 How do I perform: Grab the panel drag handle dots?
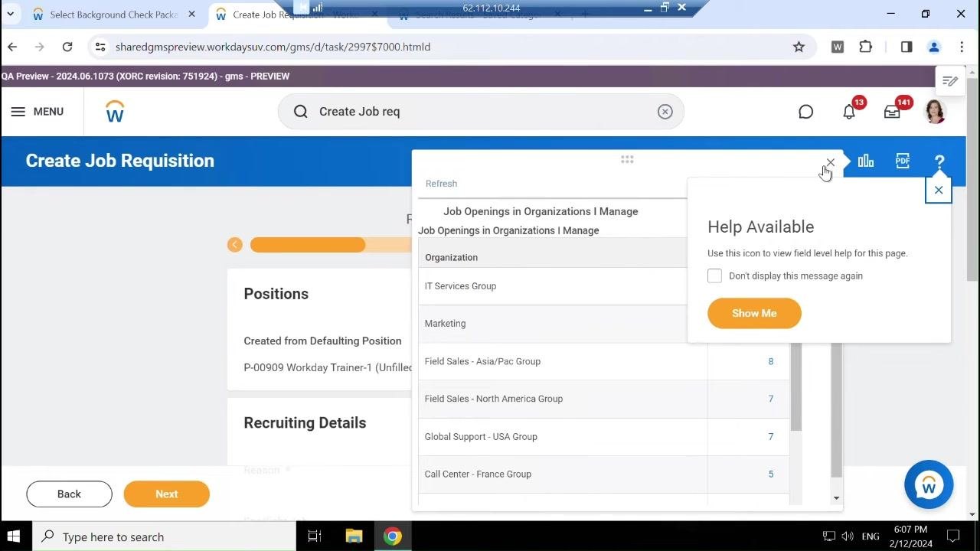point(627,159)
